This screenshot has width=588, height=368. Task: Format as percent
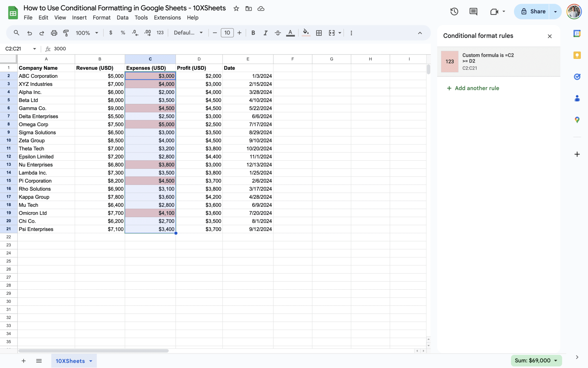tap(123, 33)
